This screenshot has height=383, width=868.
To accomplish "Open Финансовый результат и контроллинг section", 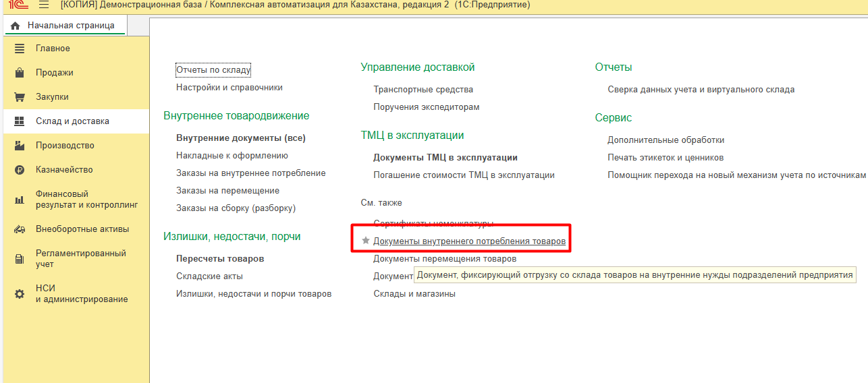I will point(86,199).
